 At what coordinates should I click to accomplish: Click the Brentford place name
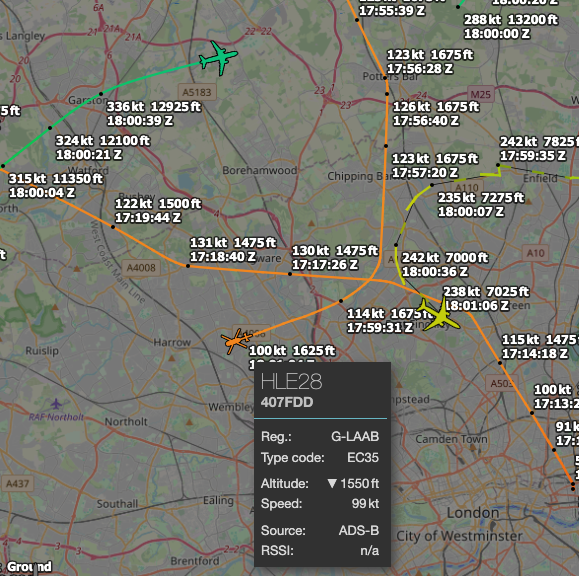[195, 561]
